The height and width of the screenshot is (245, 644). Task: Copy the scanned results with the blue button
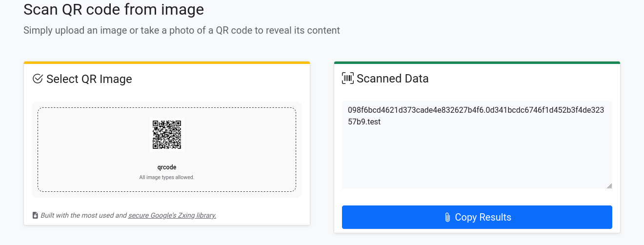coord(477,217)
